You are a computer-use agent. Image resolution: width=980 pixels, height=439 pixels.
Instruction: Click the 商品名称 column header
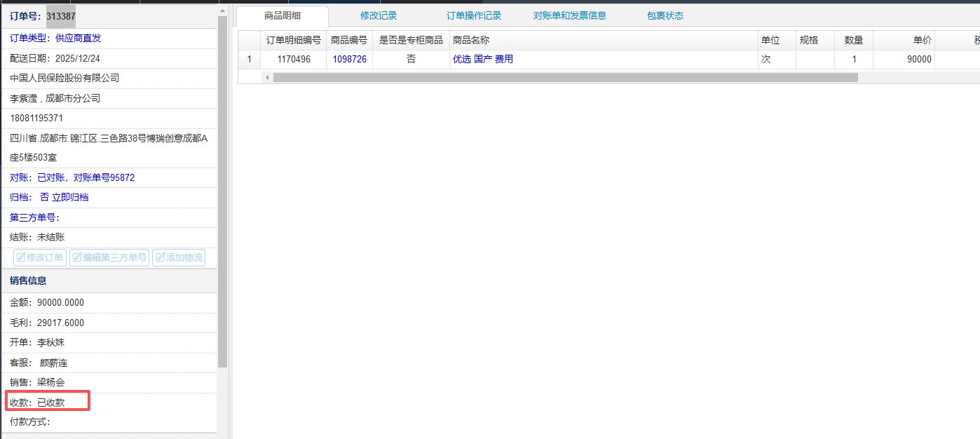tap(471, 40)
